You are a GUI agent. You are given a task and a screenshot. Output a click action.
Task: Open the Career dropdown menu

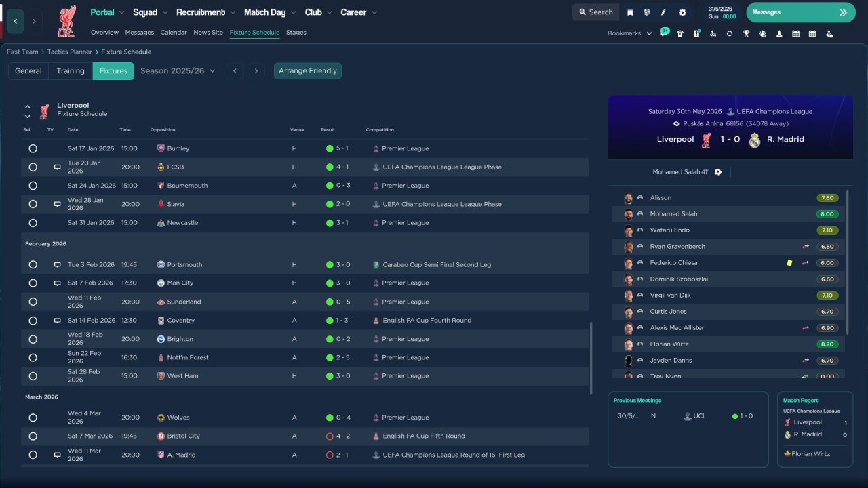pos(359,12)
